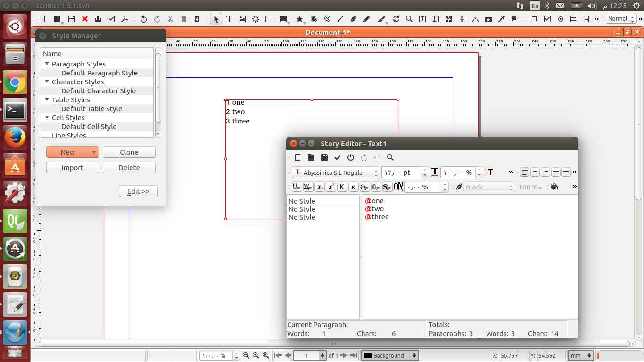Select Default Character Style in list
The image size is (644, 362).
(98, 91)
